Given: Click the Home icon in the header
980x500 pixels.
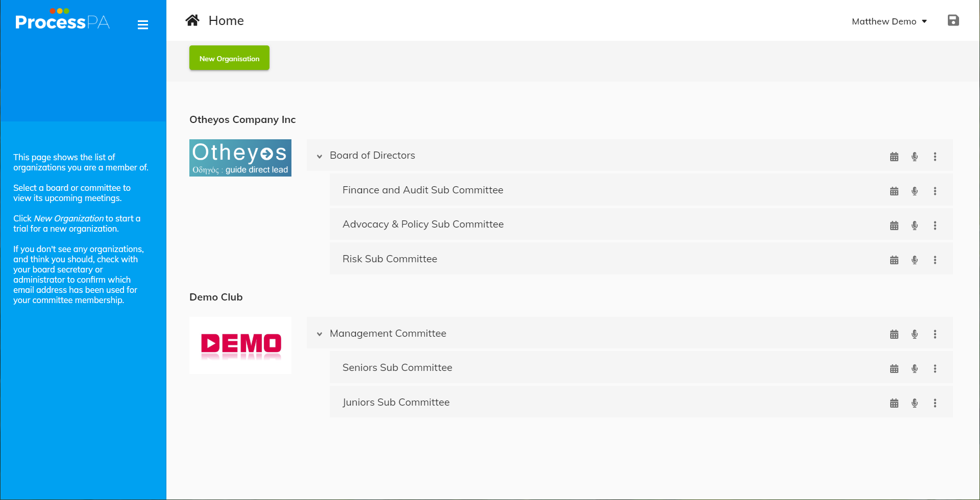Looking at the screenshot, I should pos(192,19).
